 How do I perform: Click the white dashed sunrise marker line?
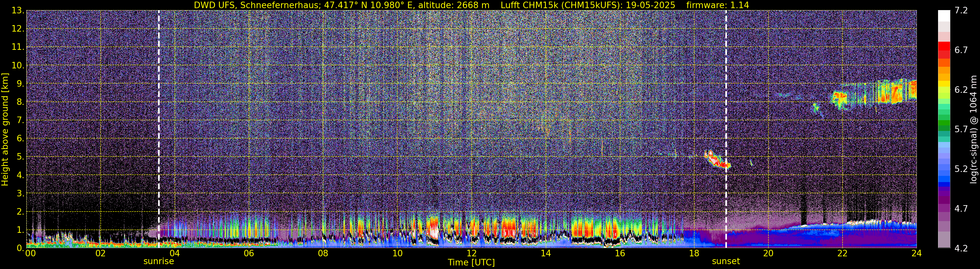(159, 129)
